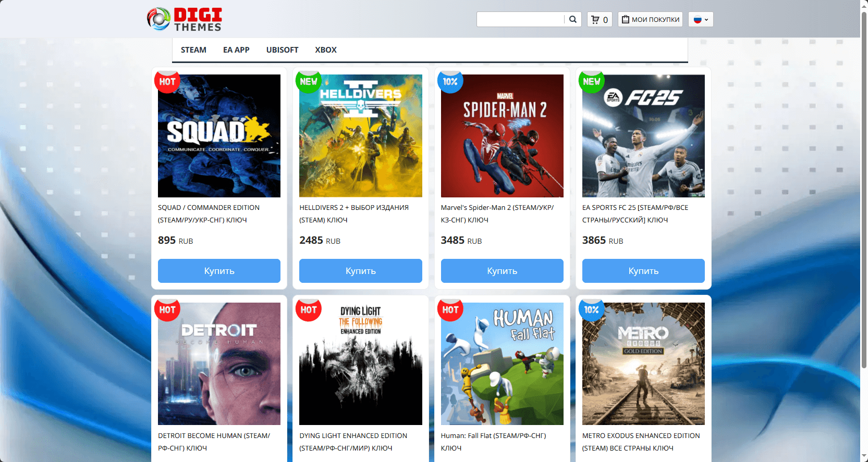Image resolution: width=868 pixels, height=462 pixels.
Task: Select the XBOX menu item
Action: point(326,50)
